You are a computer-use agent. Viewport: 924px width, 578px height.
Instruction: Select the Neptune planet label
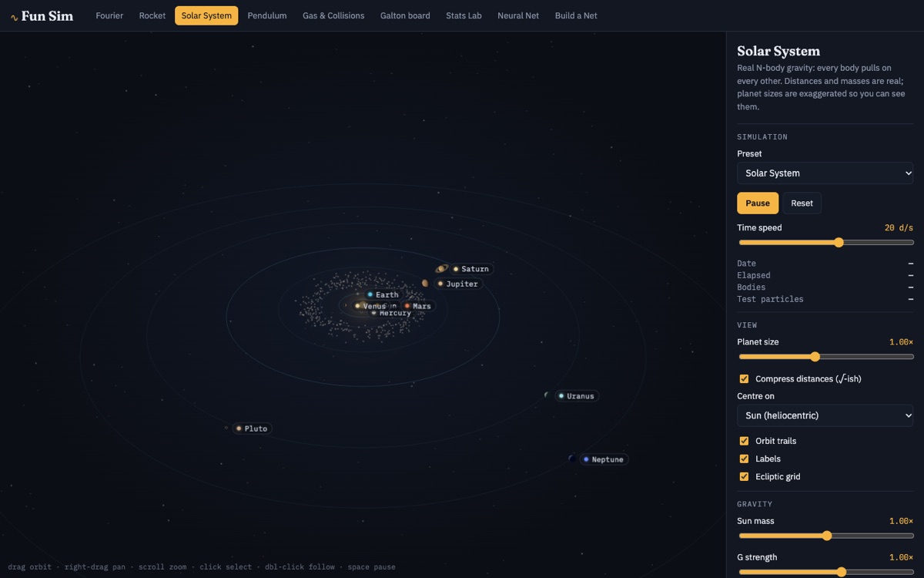[x=604, y=459]
